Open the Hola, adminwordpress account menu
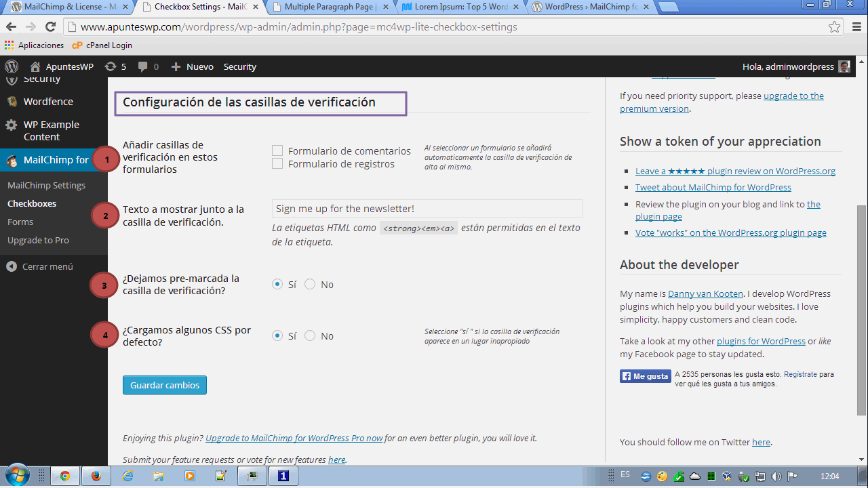Viewport: 868px width, 488px height. click(796, 66)
